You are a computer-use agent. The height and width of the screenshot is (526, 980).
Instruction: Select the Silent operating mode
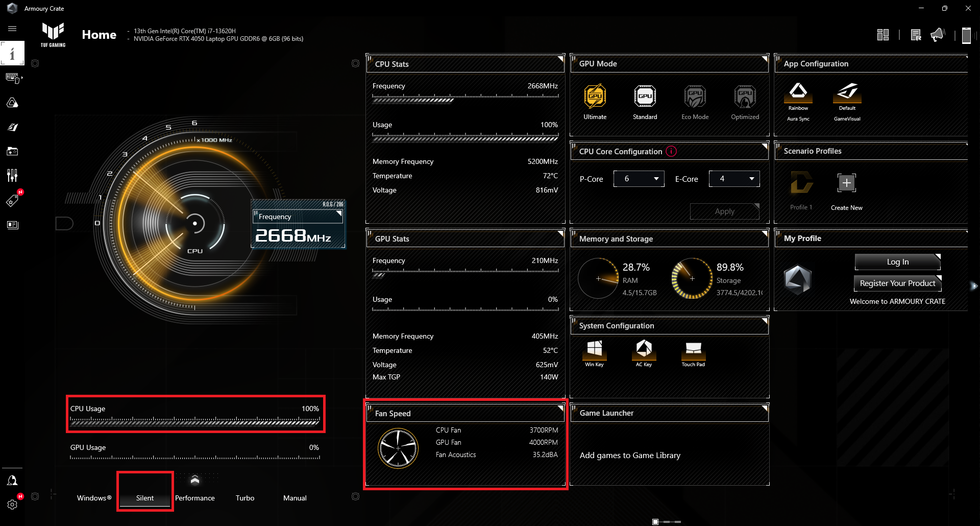(145, 498)
